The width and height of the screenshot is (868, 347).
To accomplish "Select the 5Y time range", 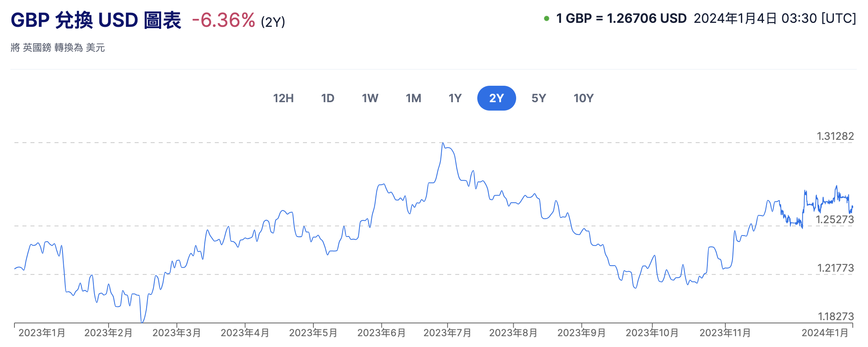I will point(539,98).
